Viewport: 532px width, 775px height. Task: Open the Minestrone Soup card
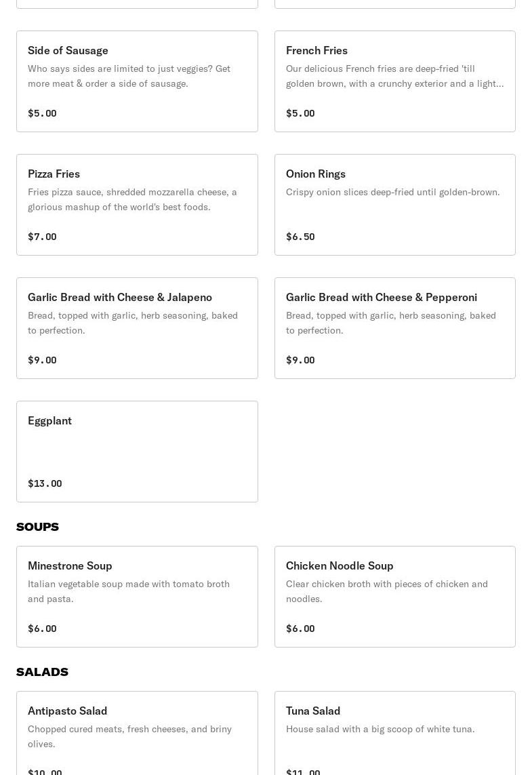pos(137,597)
